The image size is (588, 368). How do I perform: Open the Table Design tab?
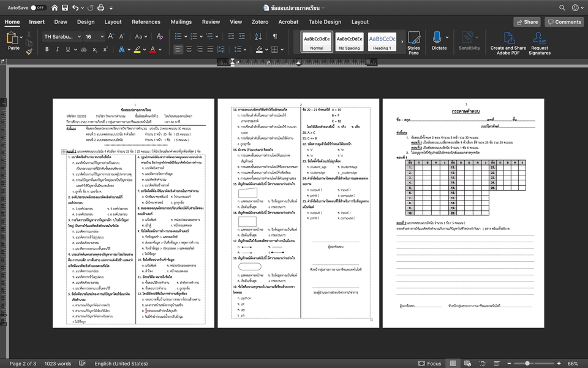click(x=325, y=22)
